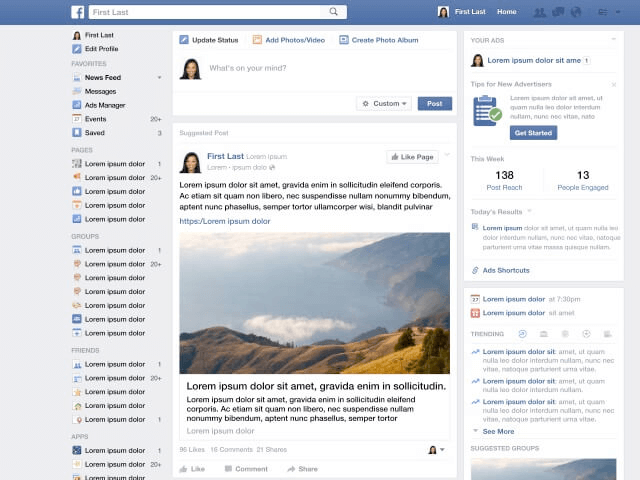Click the Post button

click(x=435, y=104)
